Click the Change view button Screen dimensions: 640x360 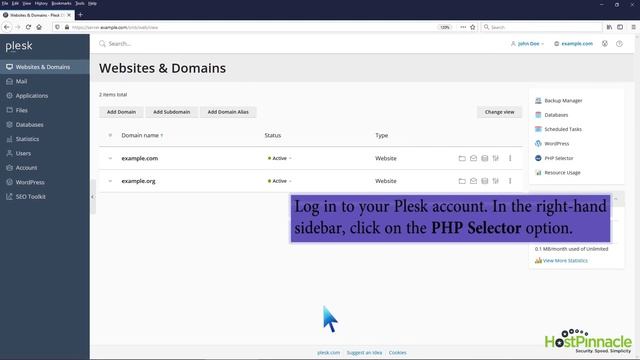coord(499,112)
